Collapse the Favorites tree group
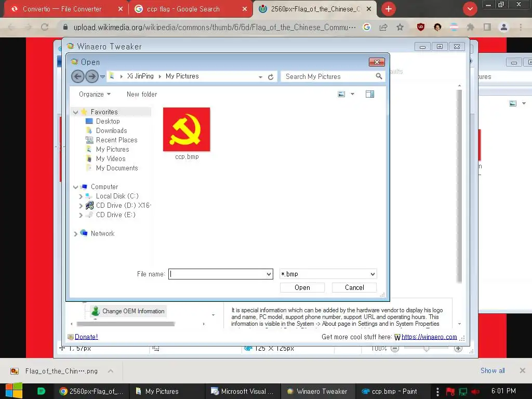This screenshot has width=532, height=399. [x=76, y=112]
